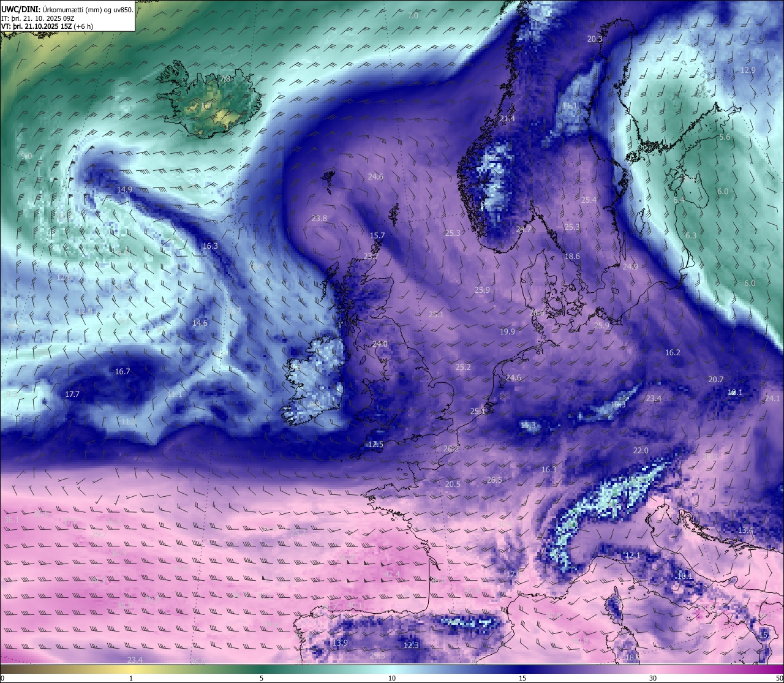The width and height of the screenshot is (784, 683).
Task: Click the 50 tick label on the color scale
Action: 778,679
